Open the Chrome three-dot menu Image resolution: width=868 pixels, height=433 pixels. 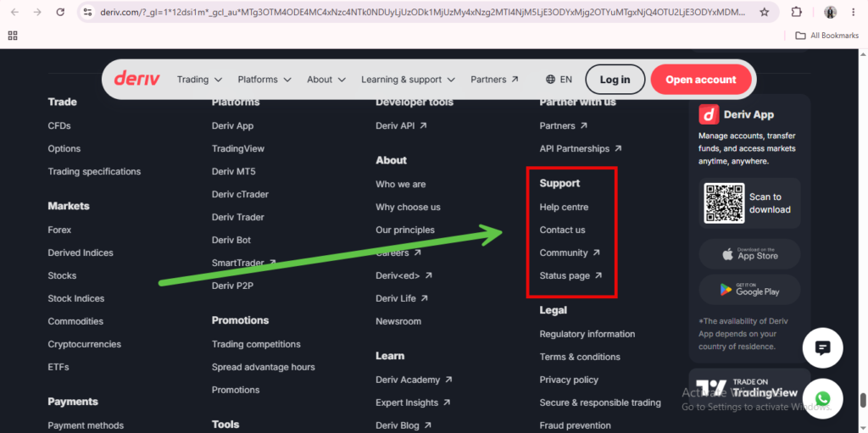click(853, 12)
